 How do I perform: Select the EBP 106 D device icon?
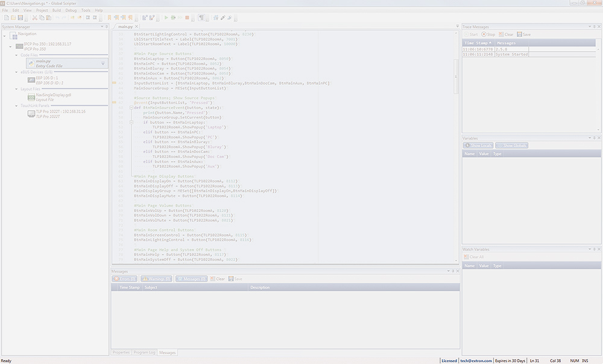[31, 80]
